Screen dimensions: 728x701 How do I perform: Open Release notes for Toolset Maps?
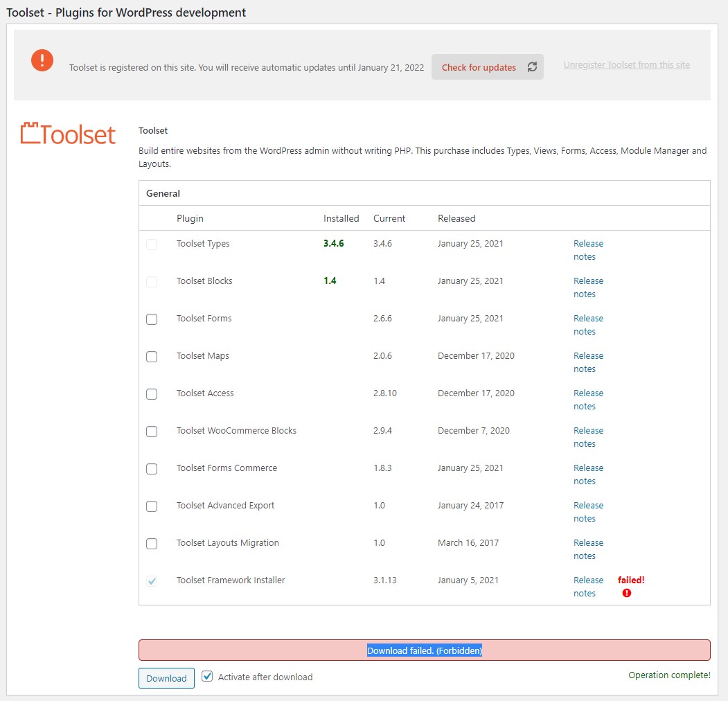pyautogui.click(x=588, y=362)
